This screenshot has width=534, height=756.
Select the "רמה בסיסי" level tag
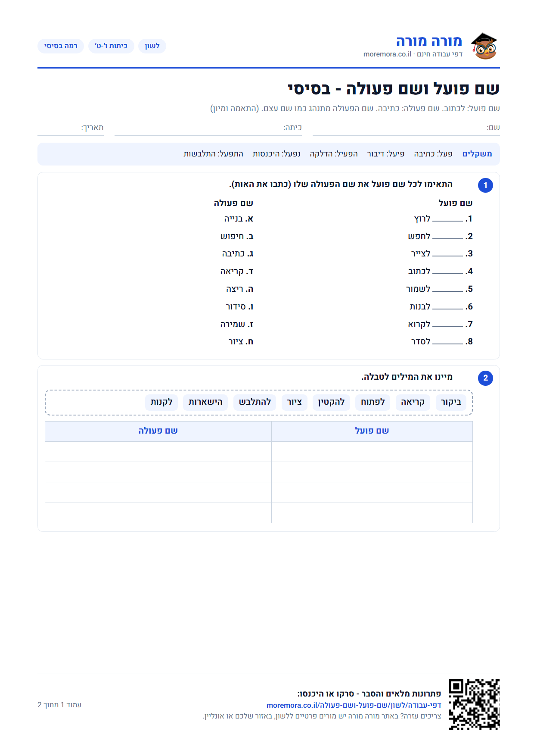[61, 46]
